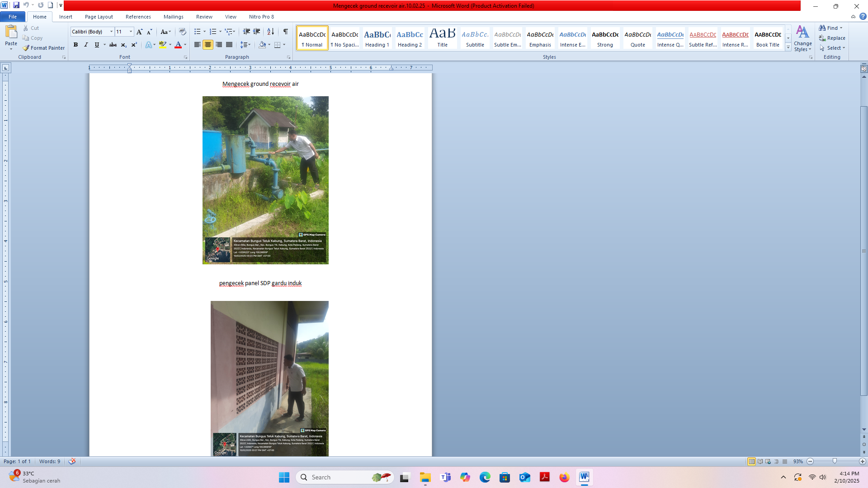Justify paragraph text

(x=229, y=45)
